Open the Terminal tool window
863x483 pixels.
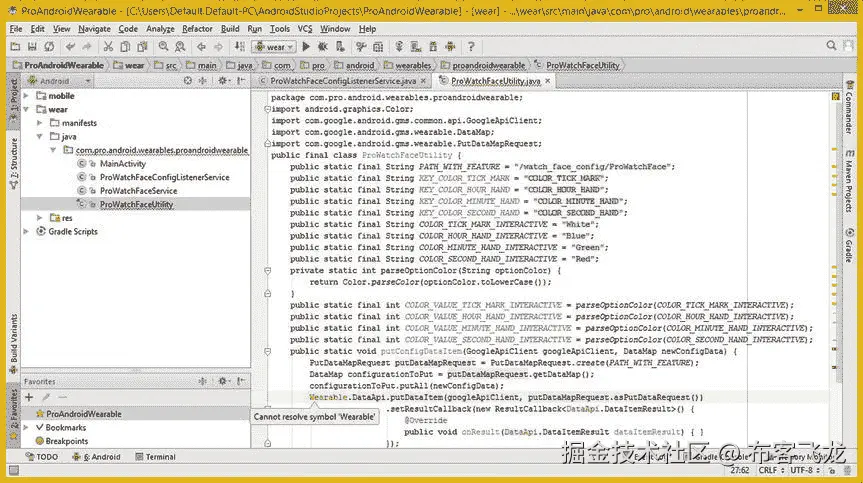click(155, 457)
